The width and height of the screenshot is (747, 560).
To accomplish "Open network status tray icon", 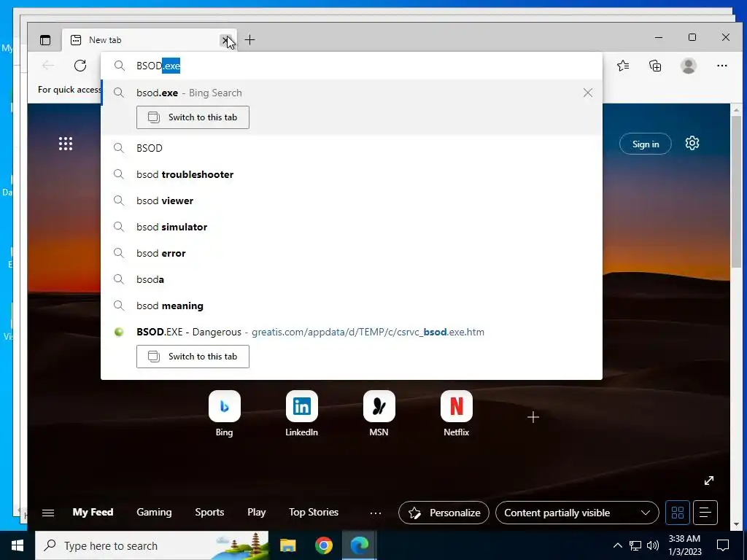I will pos(635,545).
